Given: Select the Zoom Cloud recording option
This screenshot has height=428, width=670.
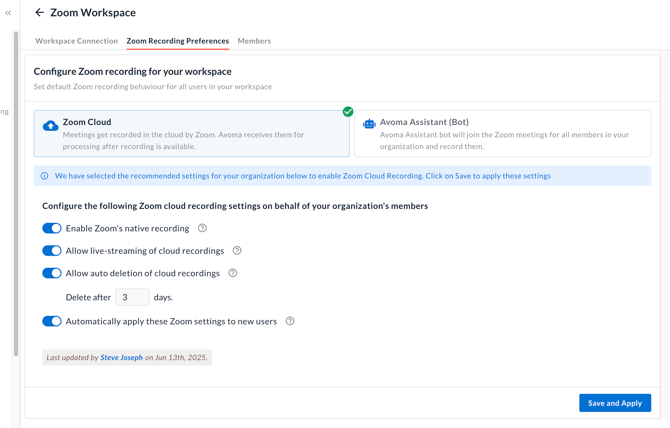Looking at the screenshot, I should pyautogui.click(x=191, y=134).
